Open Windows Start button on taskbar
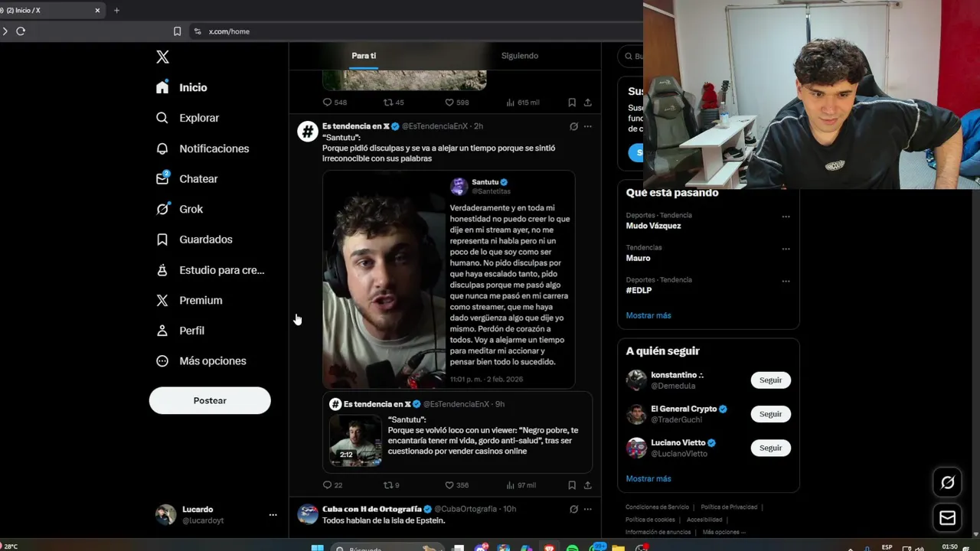 (x=317, y=548)
